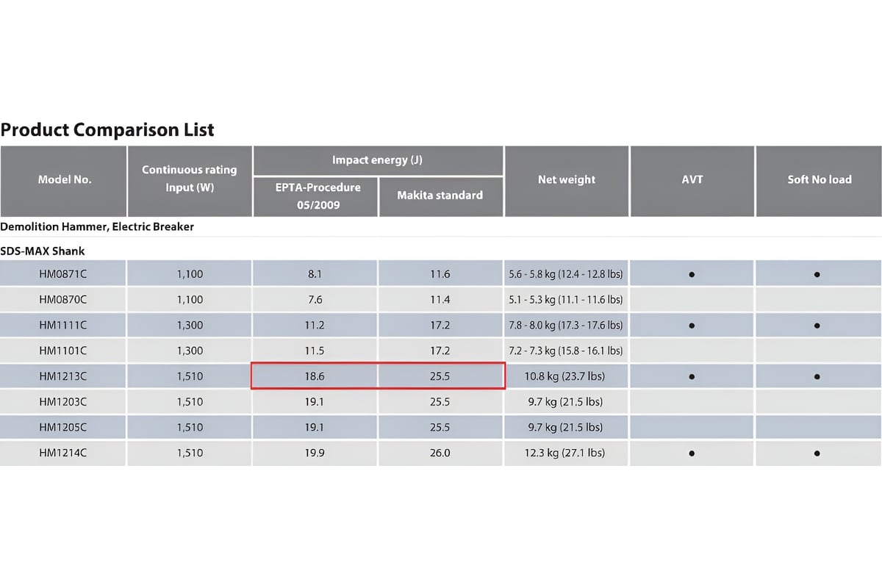Click the 18.6 EPTA value for HM1213C

pos(315,376)
